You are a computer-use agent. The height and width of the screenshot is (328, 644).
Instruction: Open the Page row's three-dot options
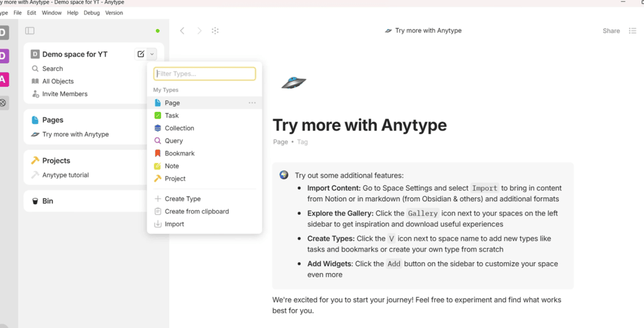(252, 103)
